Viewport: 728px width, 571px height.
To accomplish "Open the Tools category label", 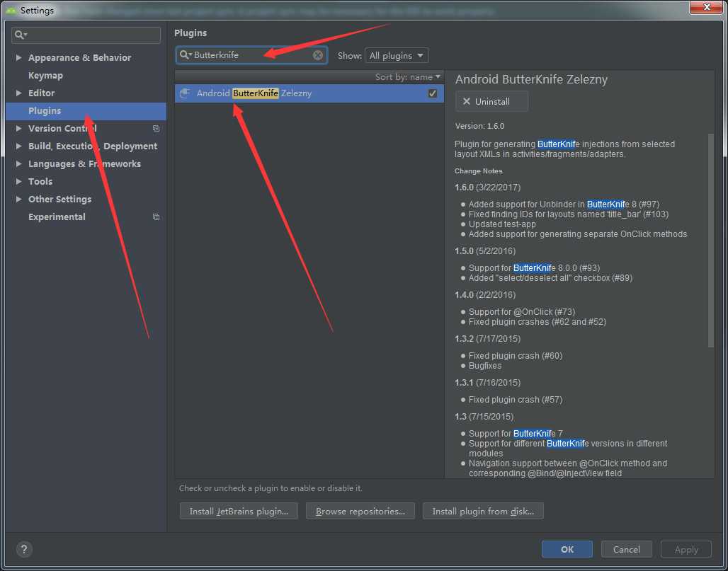I will point(40,181).
